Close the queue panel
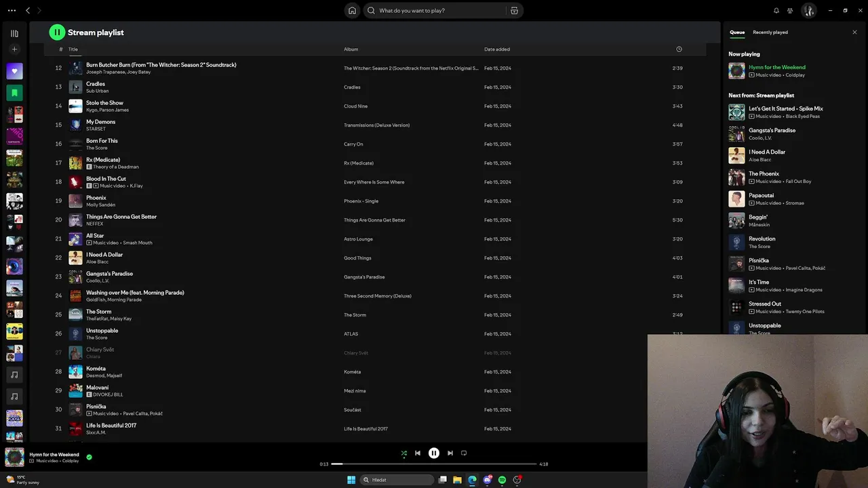The image size is (868, 488). pos(854,33)
